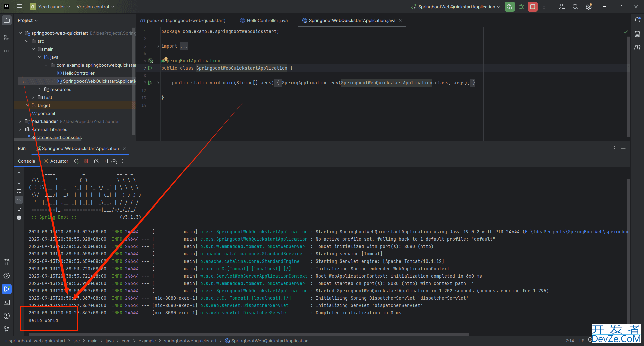This screenshot has height=346, width=644.
Task: Minimize the Run tool window
Action: pos(623,148)
